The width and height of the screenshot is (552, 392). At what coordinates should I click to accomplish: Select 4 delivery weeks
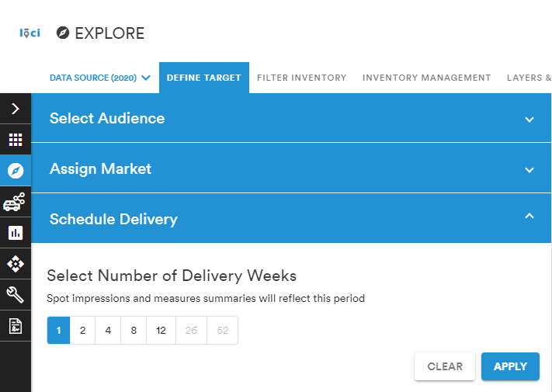coord(108,330)
